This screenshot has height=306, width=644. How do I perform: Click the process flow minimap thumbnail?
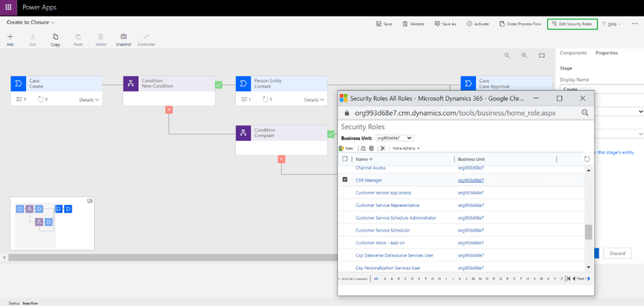[x=52, y=222]
